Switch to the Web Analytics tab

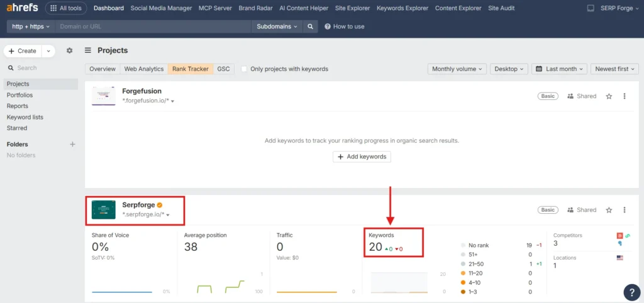click(x=143, y=69)
